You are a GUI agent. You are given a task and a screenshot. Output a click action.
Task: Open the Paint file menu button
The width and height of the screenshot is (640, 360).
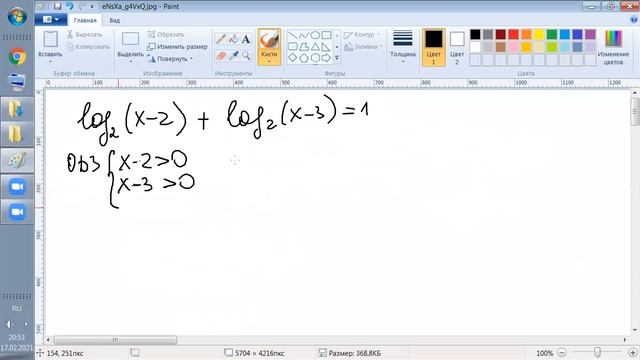(x=51, y=19)
